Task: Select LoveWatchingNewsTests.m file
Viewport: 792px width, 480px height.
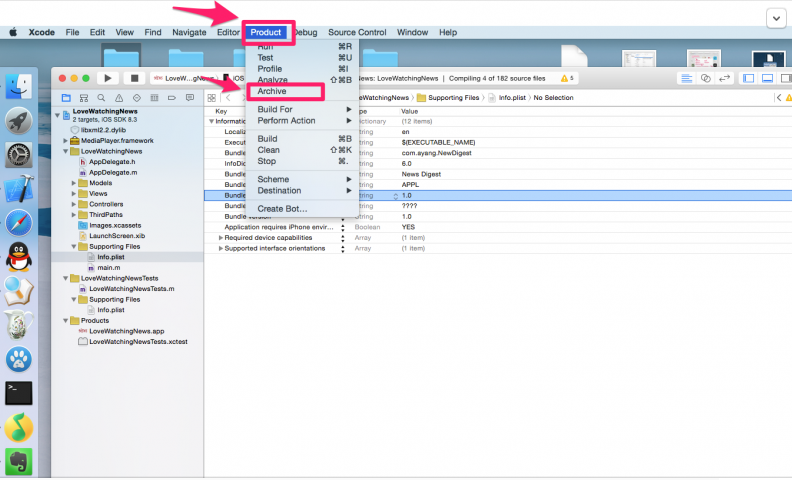Action: tap(132, 289)
